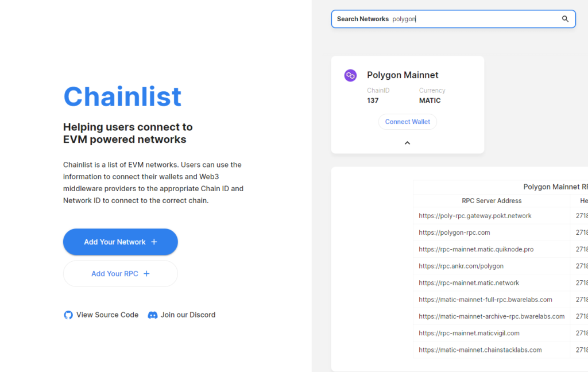Click the RPC Server Address column header
Viewport: 588px width, 372px height.
(x=492, y=201)
